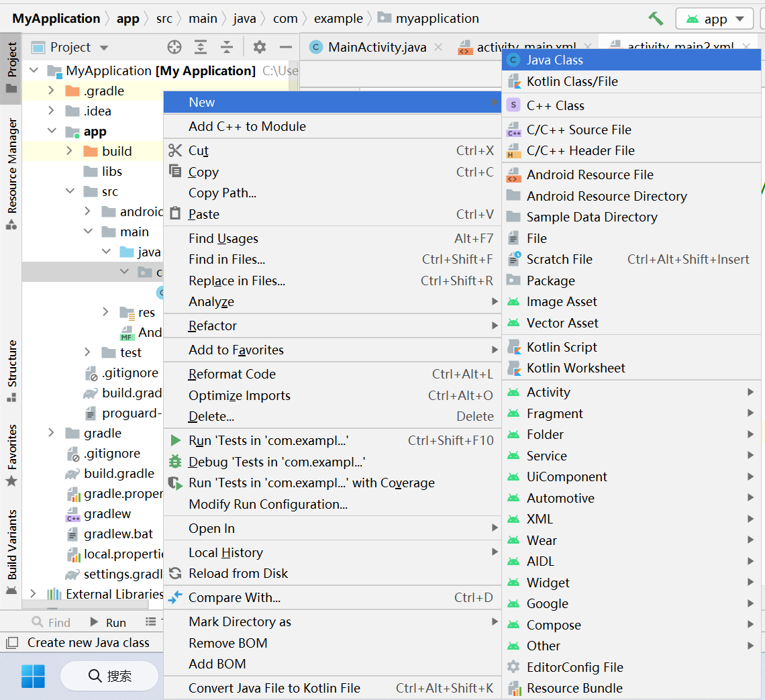Click Compare With… menu item

click(332, 597)
